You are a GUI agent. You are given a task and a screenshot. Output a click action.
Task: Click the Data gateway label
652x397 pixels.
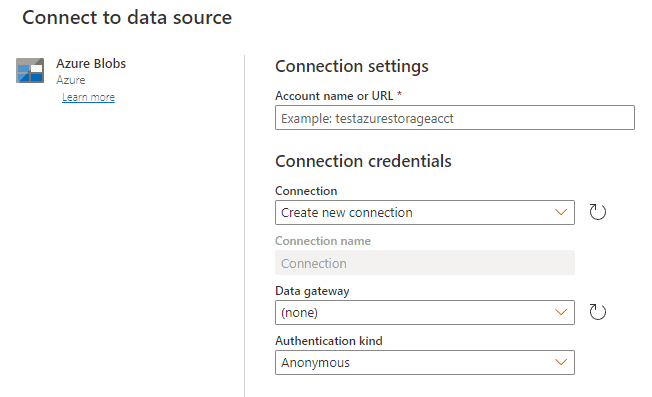point(312,291)
